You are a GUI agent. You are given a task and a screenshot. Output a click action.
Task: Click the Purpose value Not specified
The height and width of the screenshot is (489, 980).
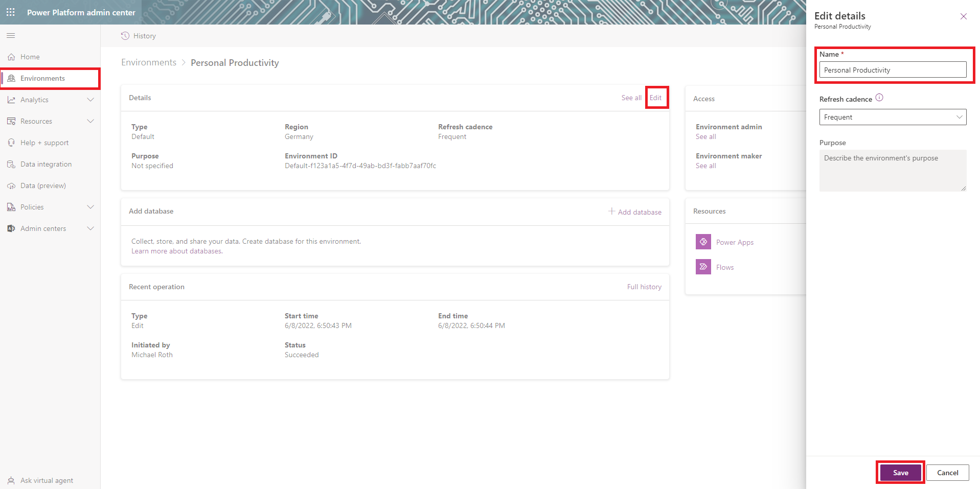152,166
